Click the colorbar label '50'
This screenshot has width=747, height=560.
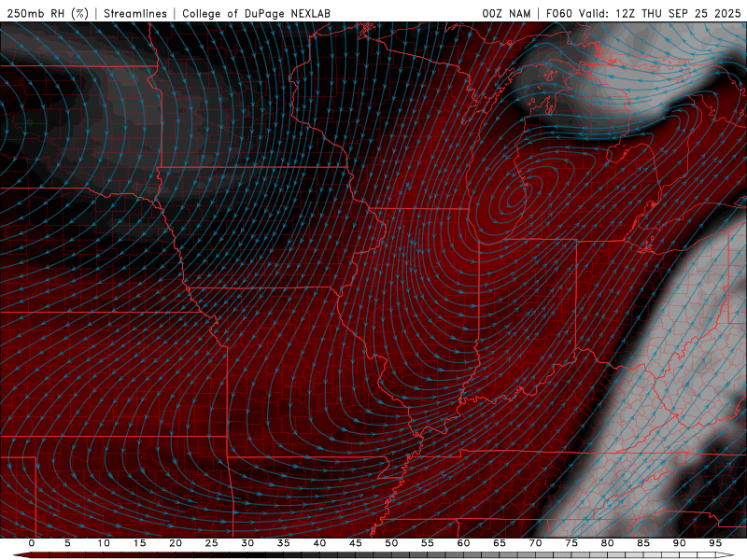[x=391, y=543]
